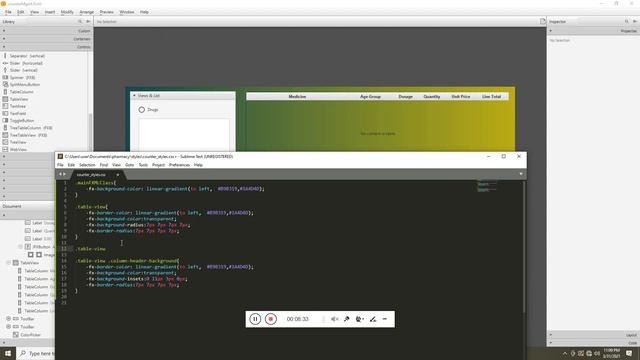Viewport: 640px width, 360px height.
Task: Select WebView in Library list
Action: tap(18, 149)
